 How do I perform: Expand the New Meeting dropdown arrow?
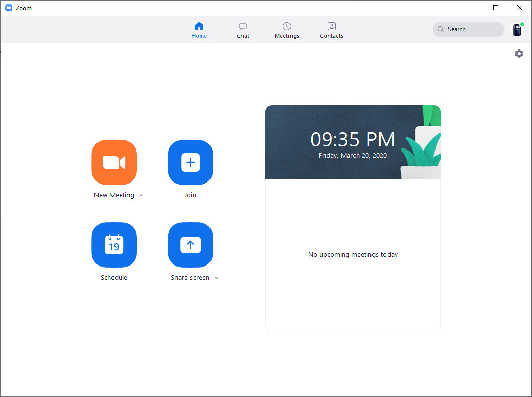click(141, 196)
